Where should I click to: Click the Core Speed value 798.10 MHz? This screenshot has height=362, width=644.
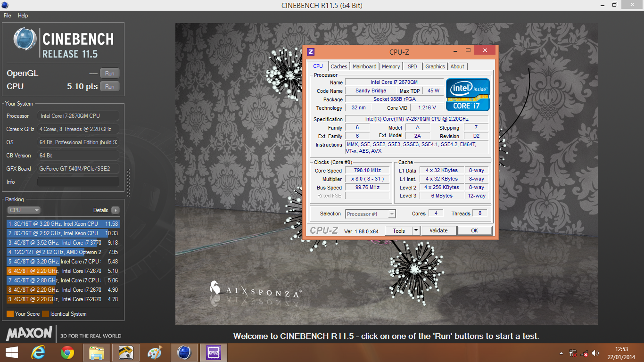click(x=367, y=171)
